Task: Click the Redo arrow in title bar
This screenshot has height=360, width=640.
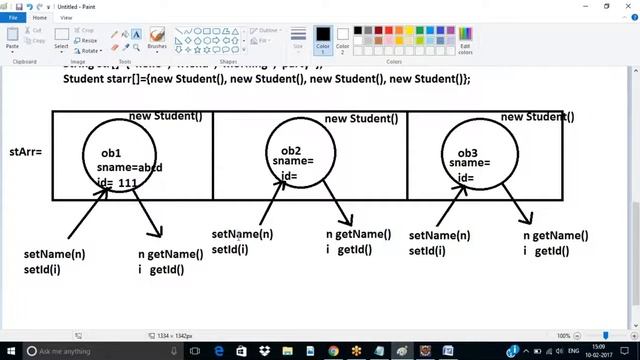Action: click(40, 7)
